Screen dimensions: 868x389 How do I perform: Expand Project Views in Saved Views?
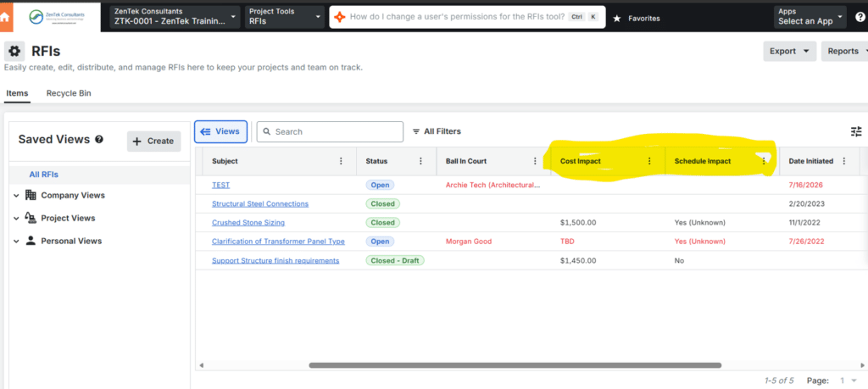pyautogui.click(x=17, y=218)
